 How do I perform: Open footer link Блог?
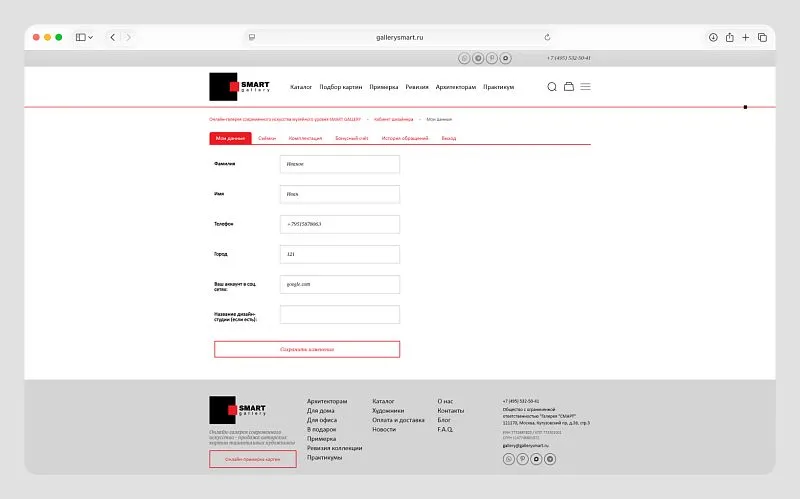(444, 420)
